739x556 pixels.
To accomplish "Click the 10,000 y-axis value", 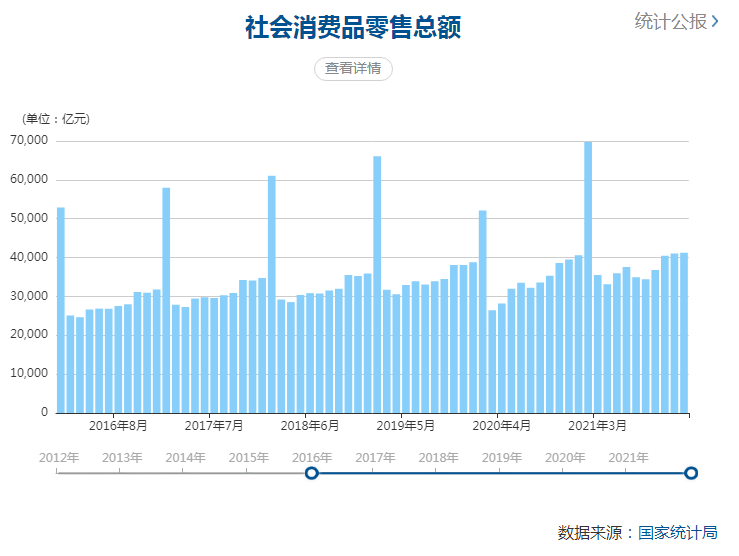I will point(29,373).
